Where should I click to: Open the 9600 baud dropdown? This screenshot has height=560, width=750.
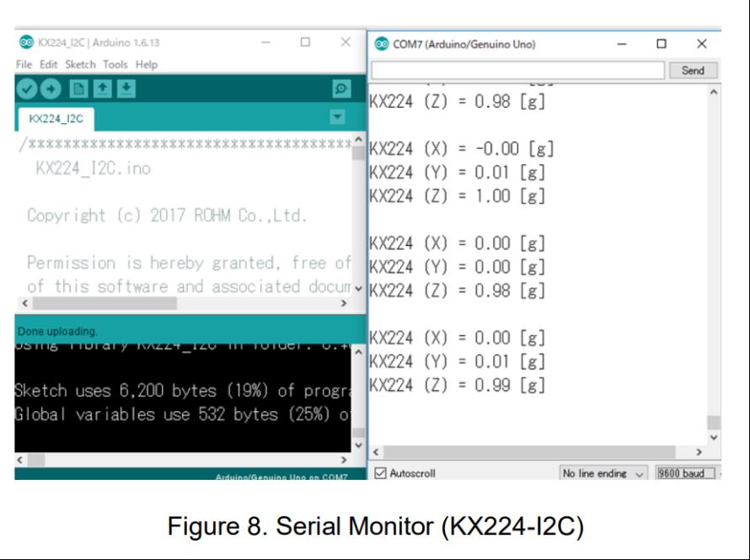click(x=686, y=473)
